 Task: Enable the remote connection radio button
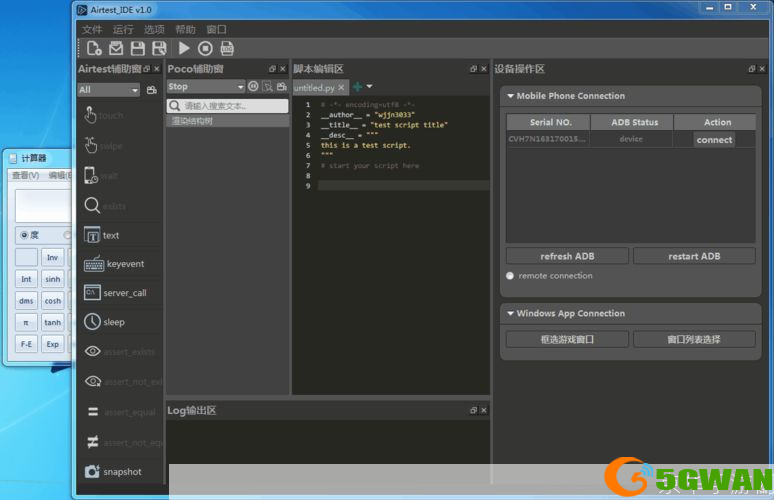(x=510, y=276)
